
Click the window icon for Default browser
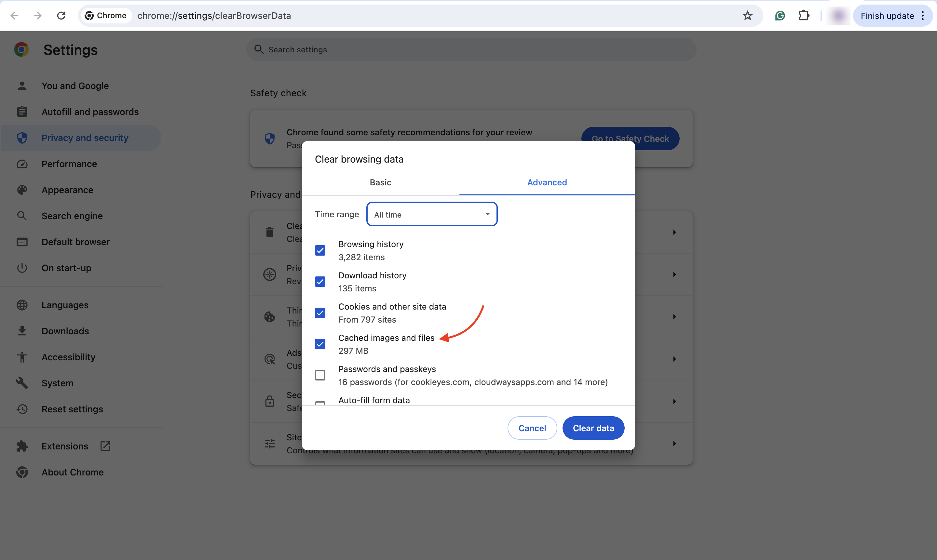[22, 242]
